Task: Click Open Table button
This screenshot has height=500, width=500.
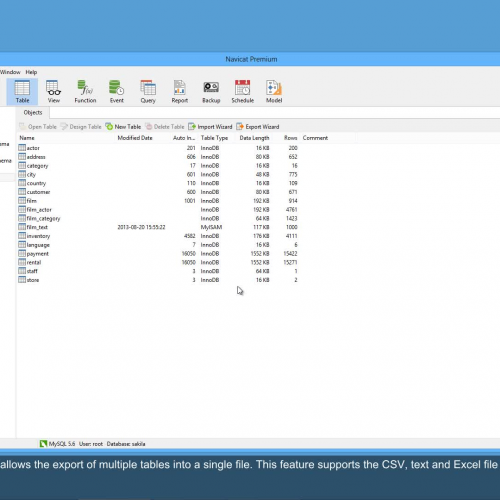Action: [38, 127]
